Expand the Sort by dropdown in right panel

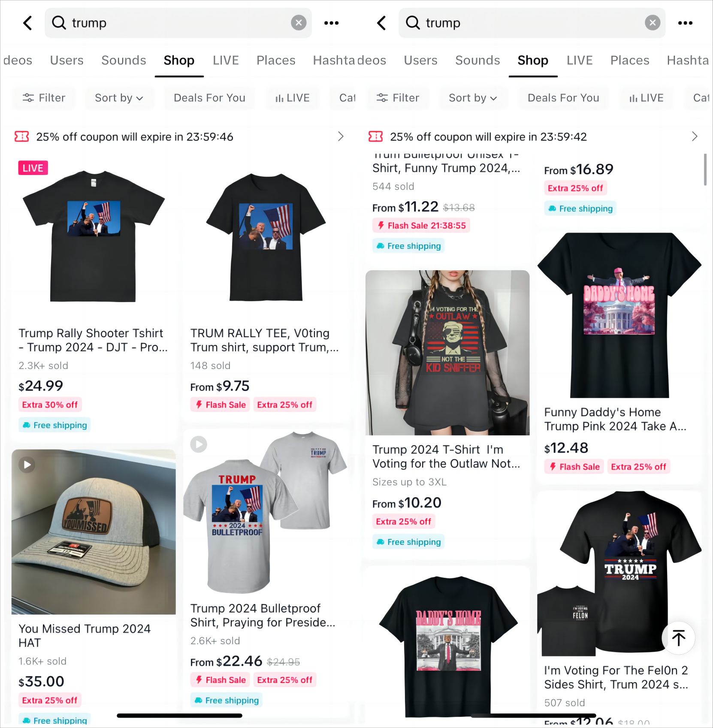tap(473, 98)
